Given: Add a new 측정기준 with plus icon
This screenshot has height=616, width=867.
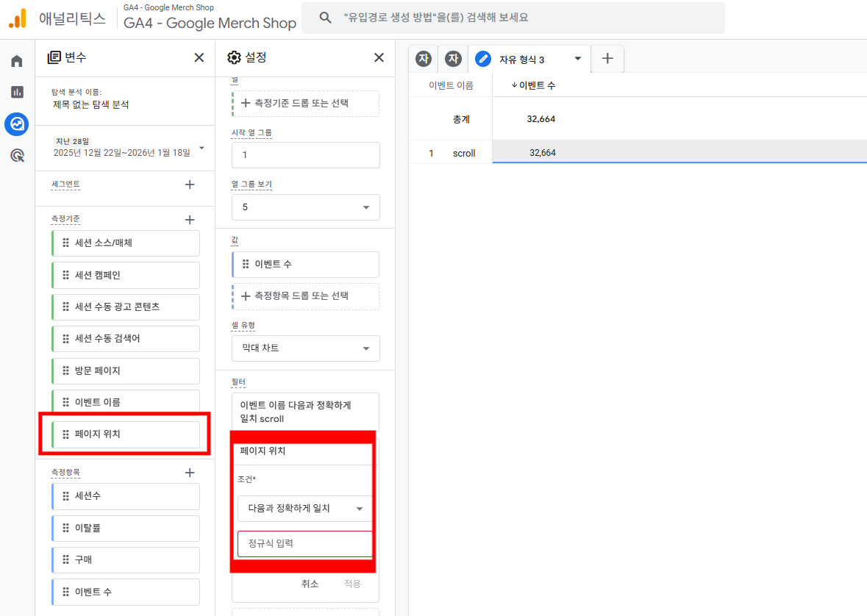Looking at the screenshot, I should point(190,220).
